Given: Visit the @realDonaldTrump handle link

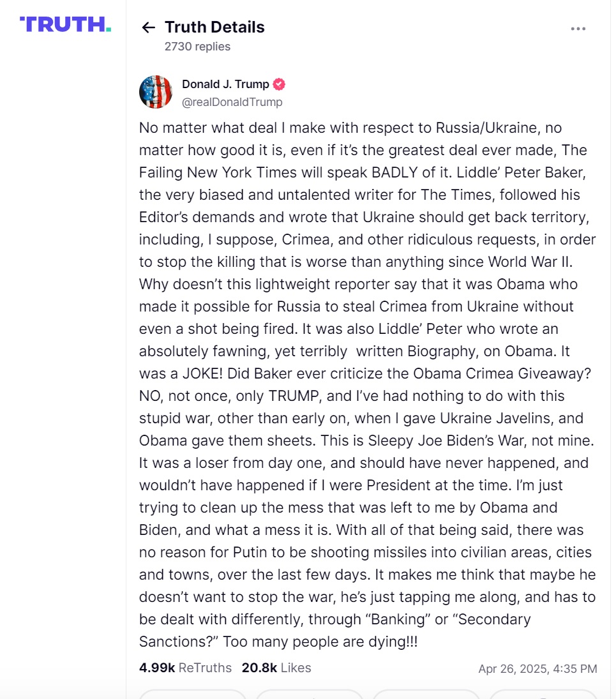Looking at the screenshot, I should pos(232,102).
